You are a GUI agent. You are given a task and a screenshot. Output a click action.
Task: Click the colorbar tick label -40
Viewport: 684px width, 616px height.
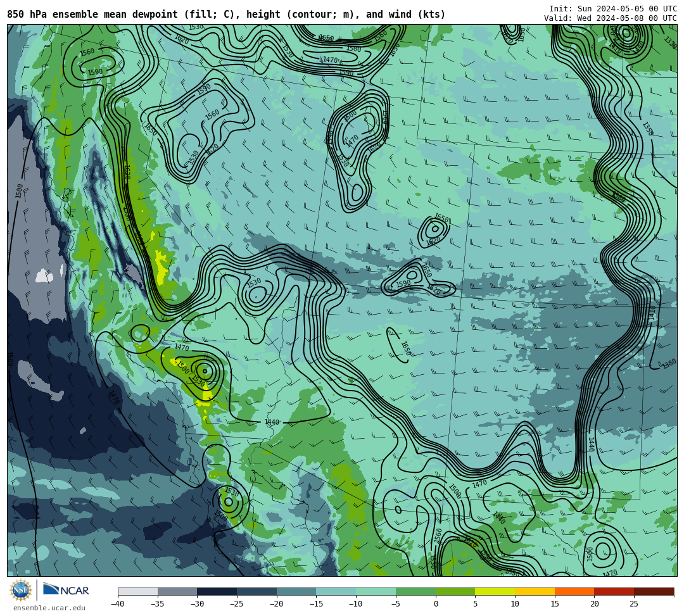(x=117, y=604)
